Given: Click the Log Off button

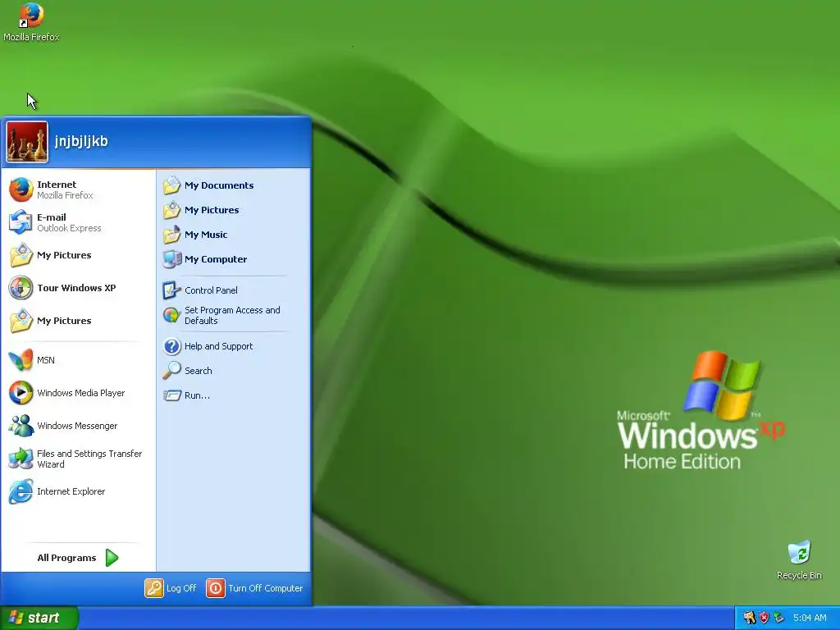Looking at the screenshot, I should pos(171,588).
